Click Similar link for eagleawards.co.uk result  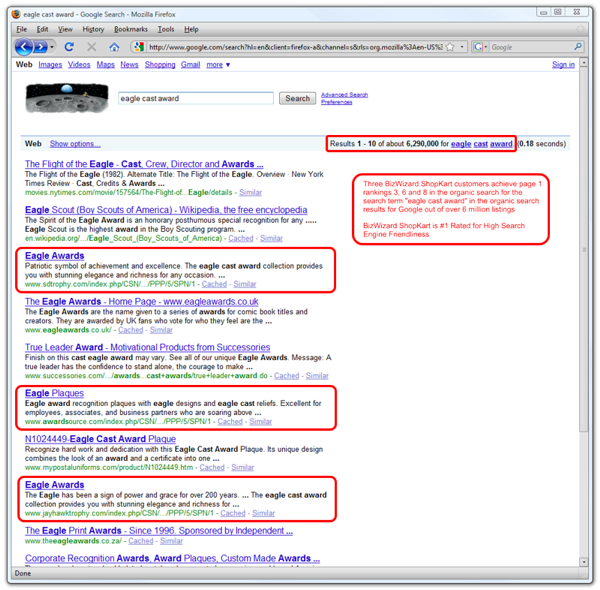(x=161, y=330)
